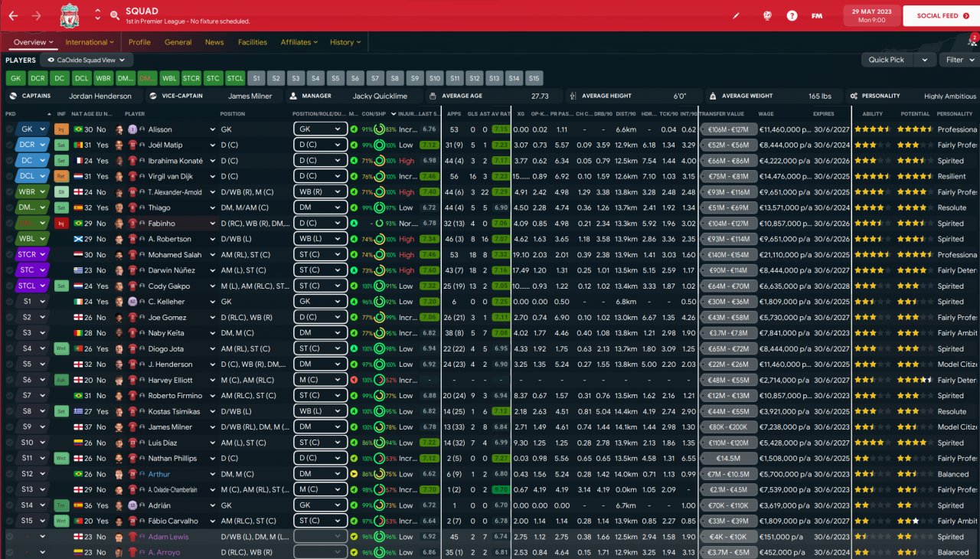This screenshot has width=980, height=559.
Task: Toggle the selection circle for Fabinho
Action: point(10,223)
